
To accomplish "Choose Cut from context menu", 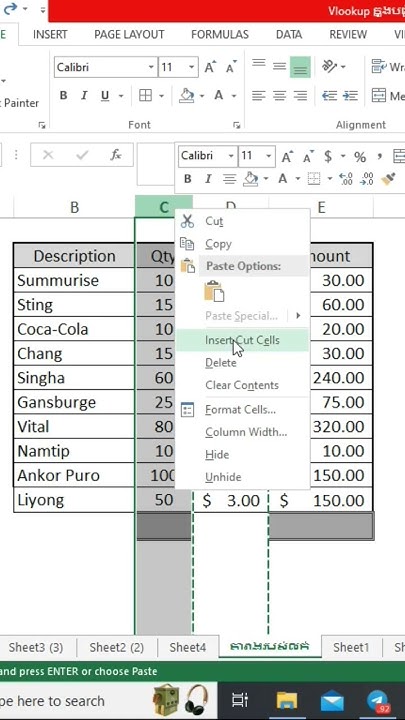I will (x=242, y=221).
